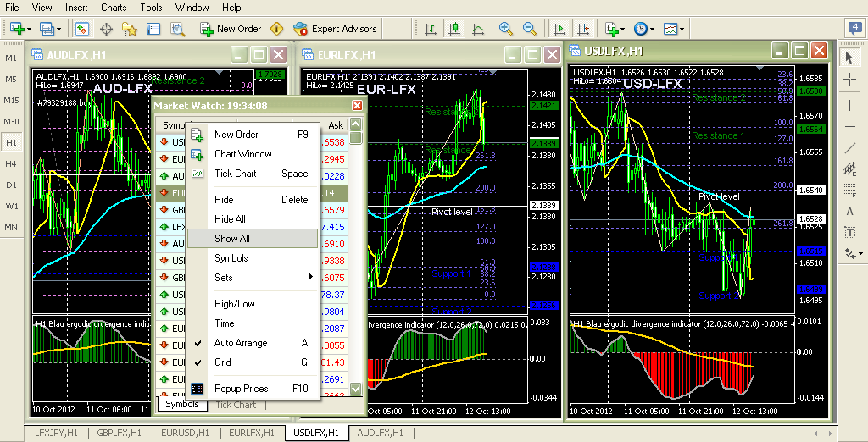Choose Symbols in context menu

tap(253, 258)
